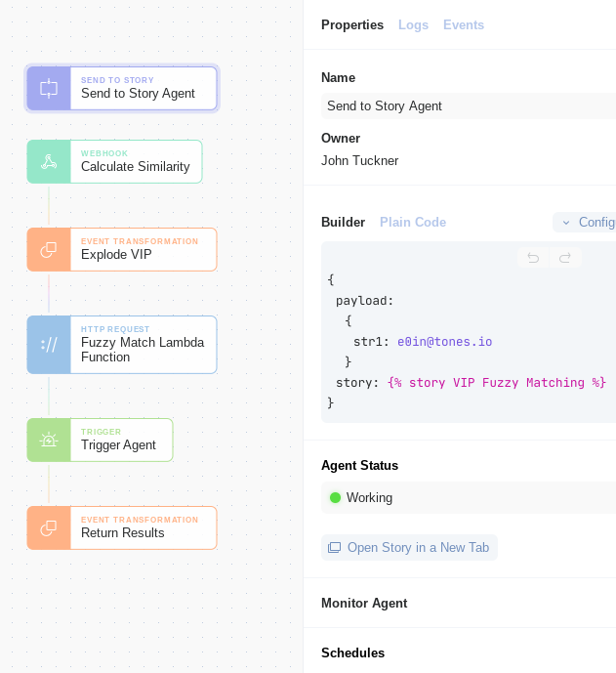Image resolution: width=616 pixels, height=673 pixels.
Task: Undo the last builder edit
Action: pyautogui.click(x=533, y=258)
